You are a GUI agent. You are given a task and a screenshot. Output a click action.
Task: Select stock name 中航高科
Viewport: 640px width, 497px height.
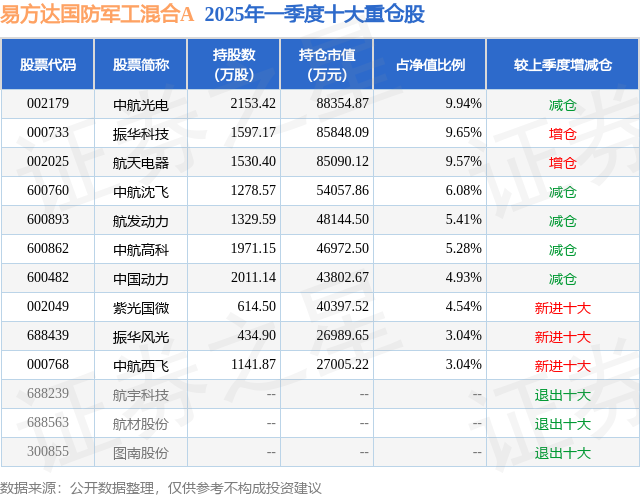(141, 250)
